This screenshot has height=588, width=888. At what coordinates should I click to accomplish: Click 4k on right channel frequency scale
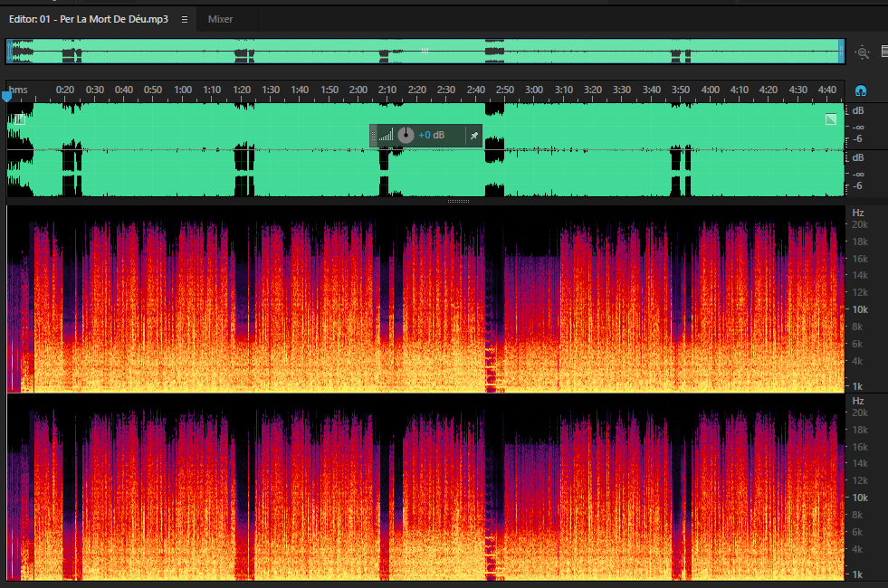[x=857, y=549]
